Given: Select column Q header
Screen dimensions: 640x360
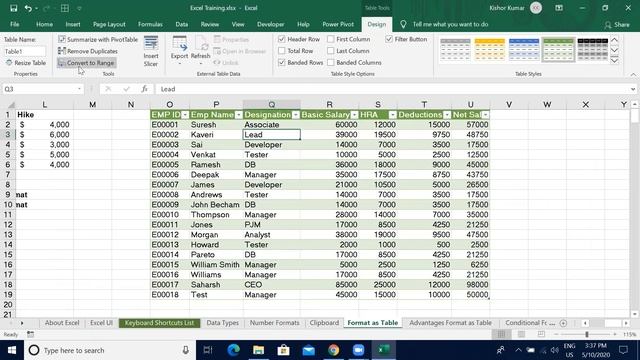Looking at the screenshot, I should point(271,104).
